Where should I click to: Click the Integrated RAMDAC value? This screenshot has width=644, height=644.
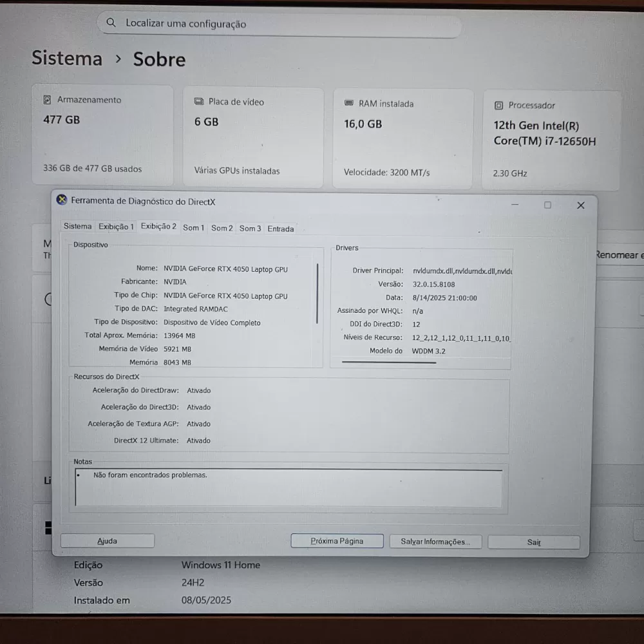click(x=196, y=309)
